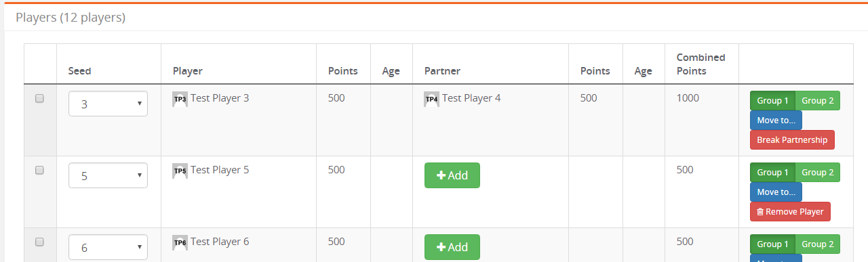
Task: Assign Test Player 3 to Group 2
Action: [818, 100]
